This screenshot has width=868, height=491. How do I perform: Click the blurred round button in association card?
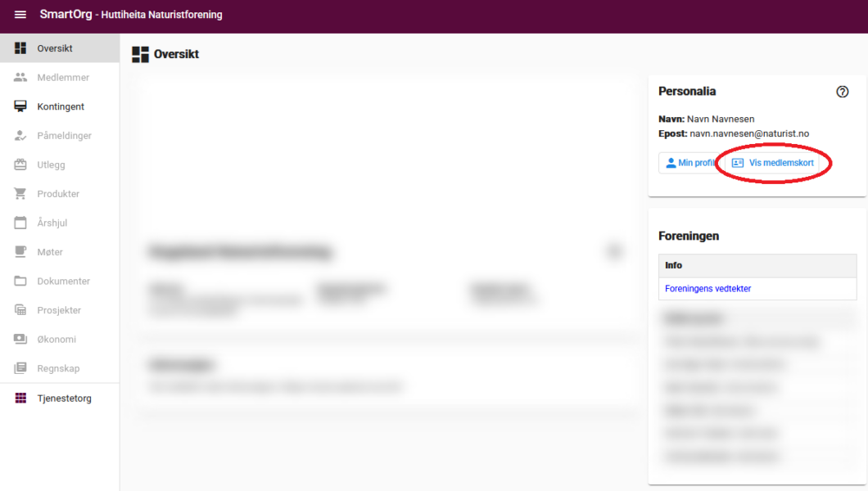(x=614, y=252)
